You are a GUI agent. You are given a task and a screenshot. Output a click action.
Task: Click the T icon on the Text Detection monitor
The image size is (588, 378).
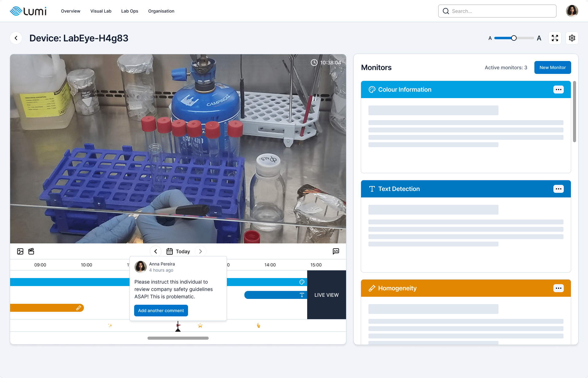(x=372, y=189)
